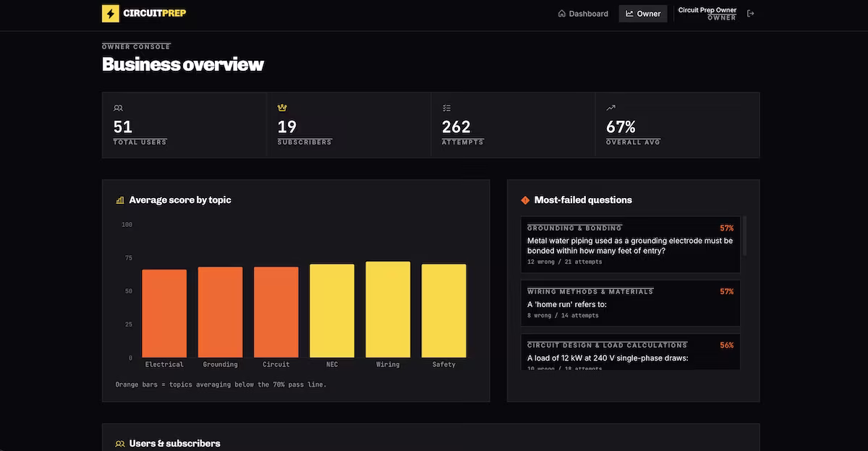The width and height of the screenshot is (868, 451).
Task: Select the Circuit bar in chart
Action: (276, 312)
